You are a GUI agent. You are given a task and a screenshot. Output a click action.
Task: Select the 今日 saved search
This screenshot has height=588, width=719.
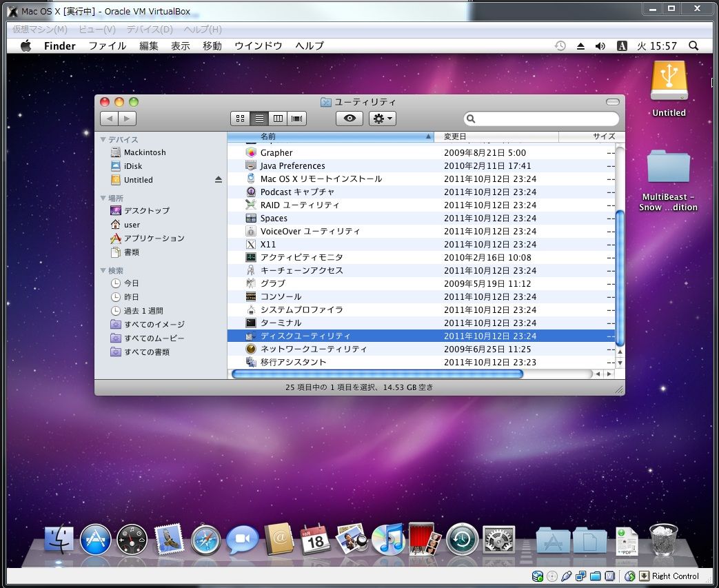[125, 283]
